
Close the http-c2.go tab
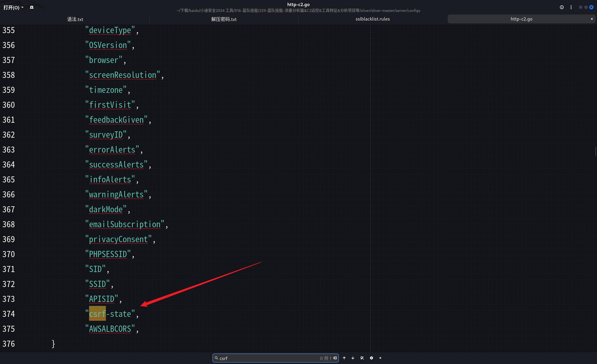pyautogui.click(x=592, y=19)
